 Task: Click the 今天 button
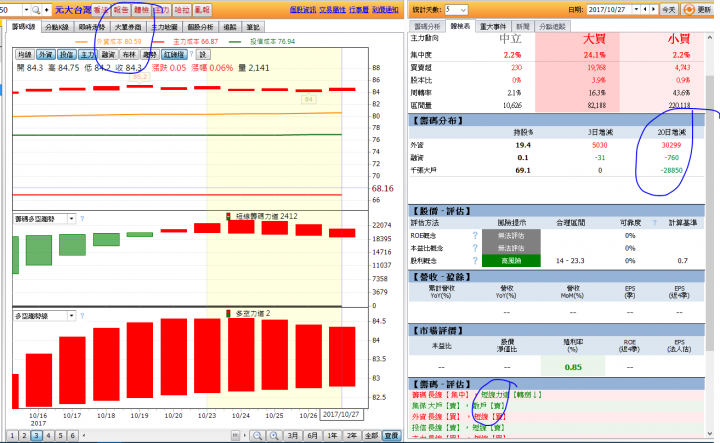pos(668,10)
